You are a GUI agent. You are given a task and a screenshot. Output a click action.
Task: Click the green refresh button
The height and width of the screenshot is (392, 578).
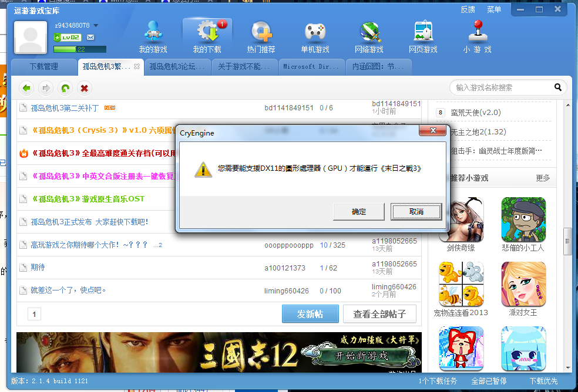tap(65, 88)
